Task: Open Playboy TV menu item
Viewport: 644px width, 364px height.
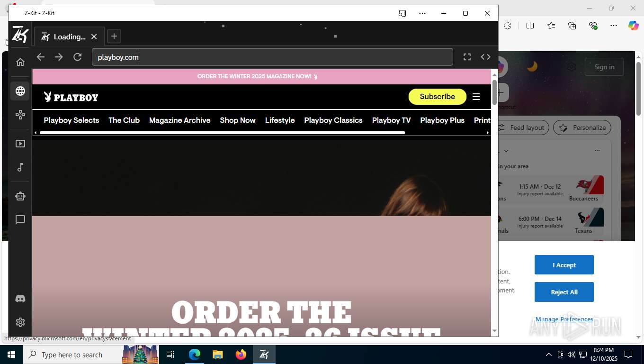Action: click(x=392, y=120)
